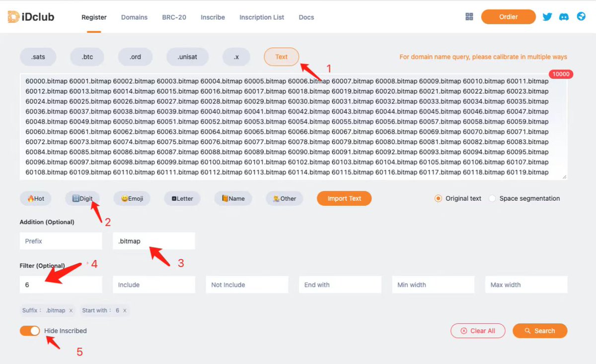596x364 pixels.
Task: Focus the End with filter field
Action: (340, 285)
